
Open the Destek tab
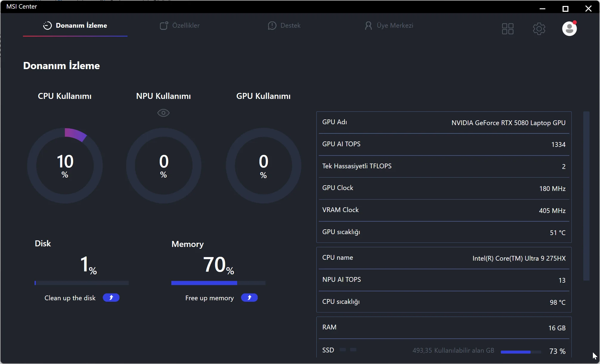pos(284,26)
